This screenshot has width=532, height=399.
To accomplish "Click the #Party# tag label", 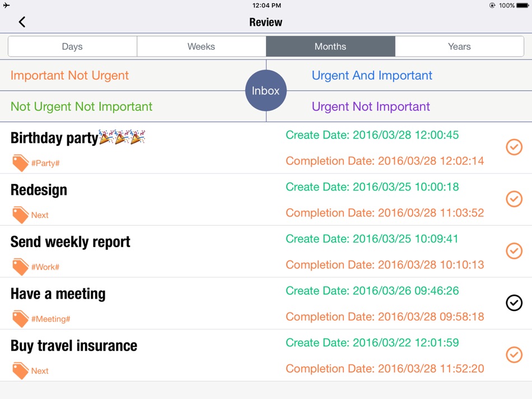I will pyautogui.click(x=45, y=163).
